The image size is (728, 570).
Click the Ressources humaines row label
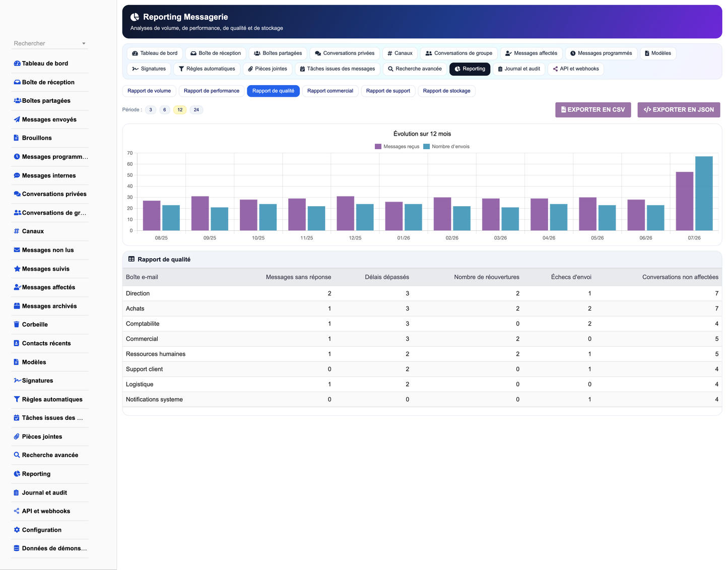(x=156, y=354)
